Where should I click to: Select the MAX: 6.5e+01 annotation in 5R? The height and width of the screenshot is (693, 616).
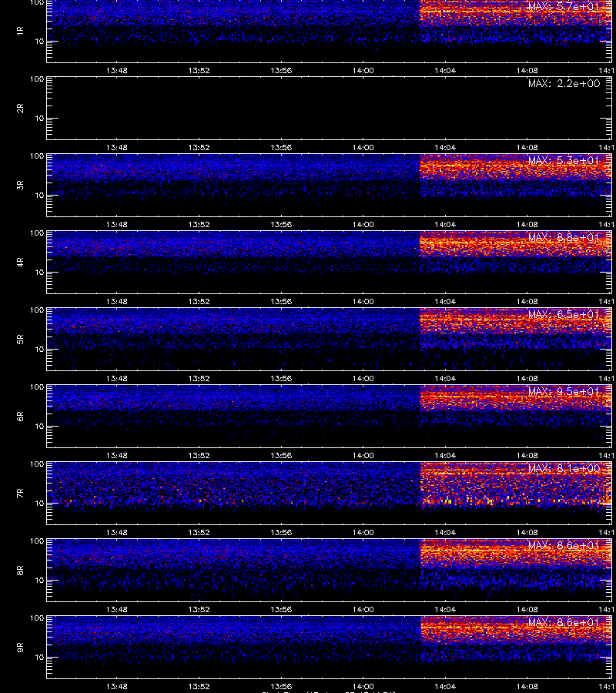(x=564, y=314)
